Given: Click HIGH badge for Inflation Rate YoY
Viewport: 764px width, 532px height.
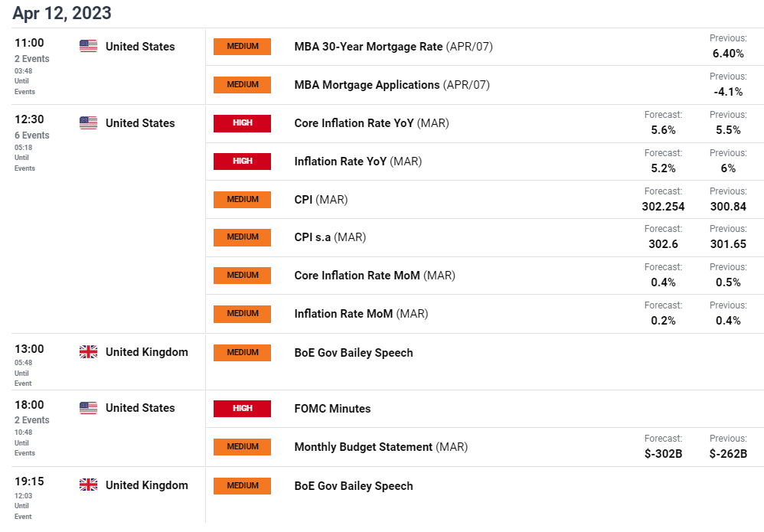Looking at the screenshot, I should pyautogui.click(x=242, y=162).
